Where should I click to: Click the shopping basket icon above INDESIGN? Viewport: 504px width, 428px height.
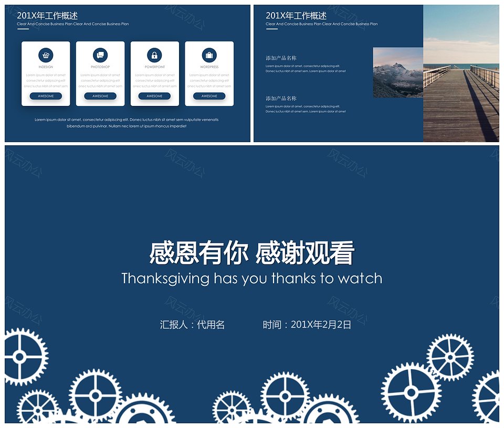tap(46, 55)
